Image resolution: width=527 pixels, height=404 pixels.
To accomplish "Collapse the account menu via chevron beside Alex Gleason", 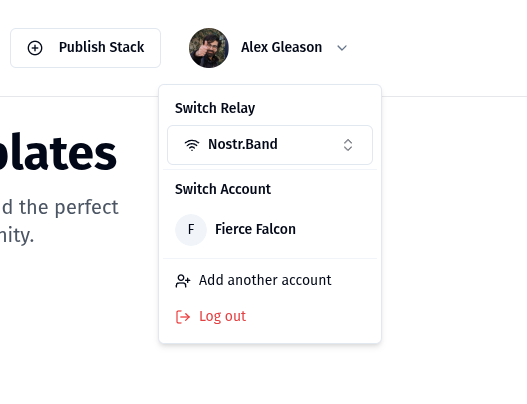I will (342, 48).
